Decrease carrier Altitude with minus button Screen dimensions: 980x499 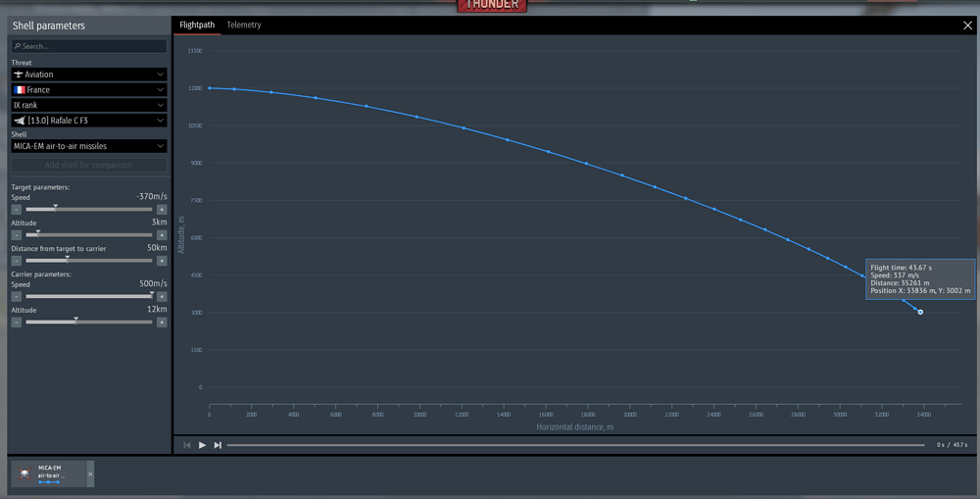[17, 322]
